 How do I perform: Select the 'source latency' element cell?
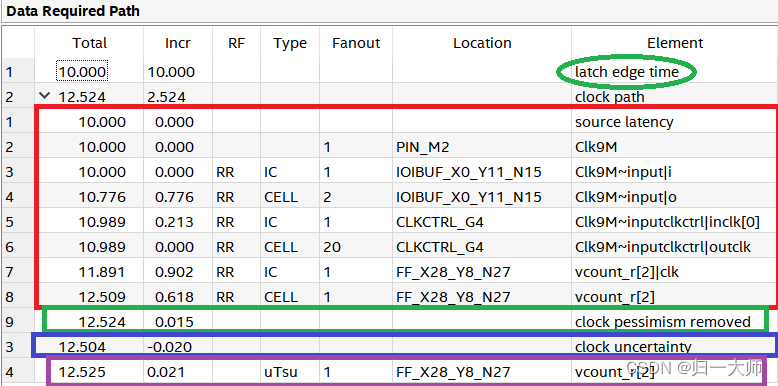point(624,122)
